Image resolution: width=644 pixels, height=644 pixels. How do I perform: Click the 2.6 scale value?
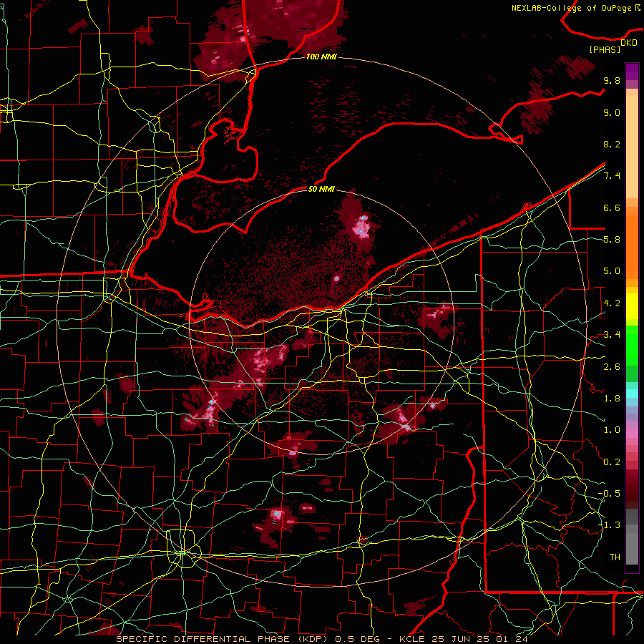click(612, 366)
